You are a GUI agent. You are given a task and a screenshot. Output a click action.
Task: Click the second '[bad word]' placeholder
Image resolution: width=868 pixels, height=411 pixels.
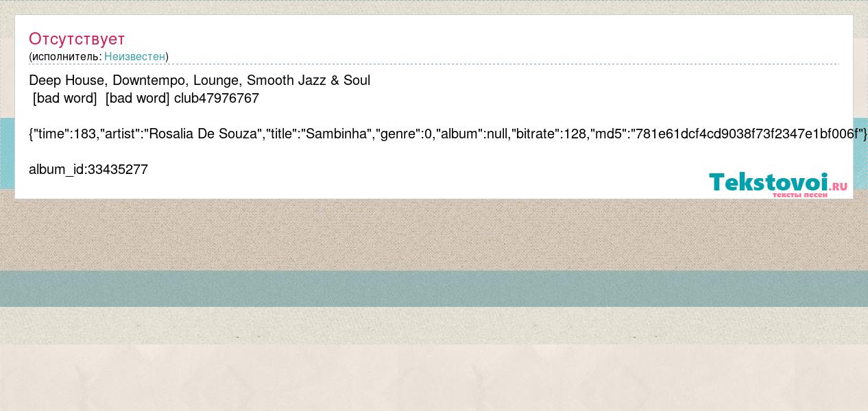(x=137, y=98)
